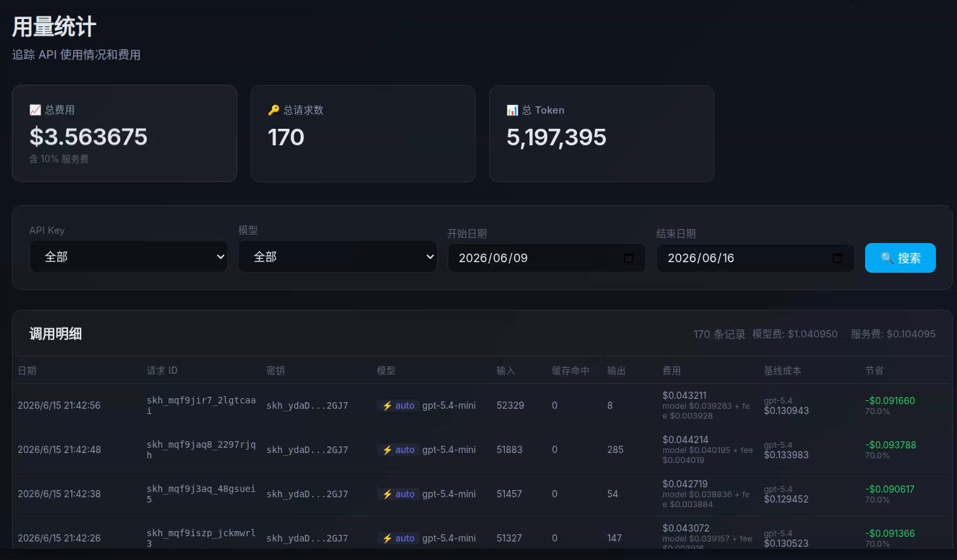
Task: Select request ID skh_mqf9jir7_2lgtcaai
Action: pyautogui.click(x=201, y=405)
